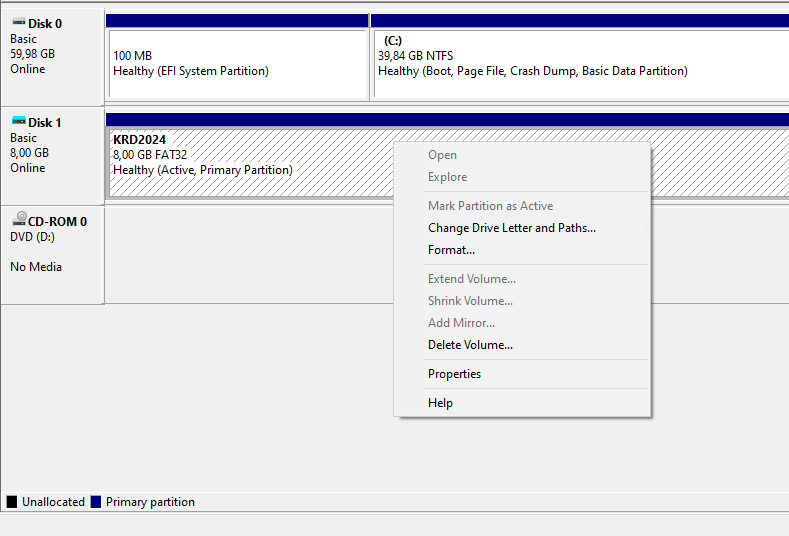Click the No Media text
Image resolution: width=789 pixels, height=536 pixels.
pos(36,267)
